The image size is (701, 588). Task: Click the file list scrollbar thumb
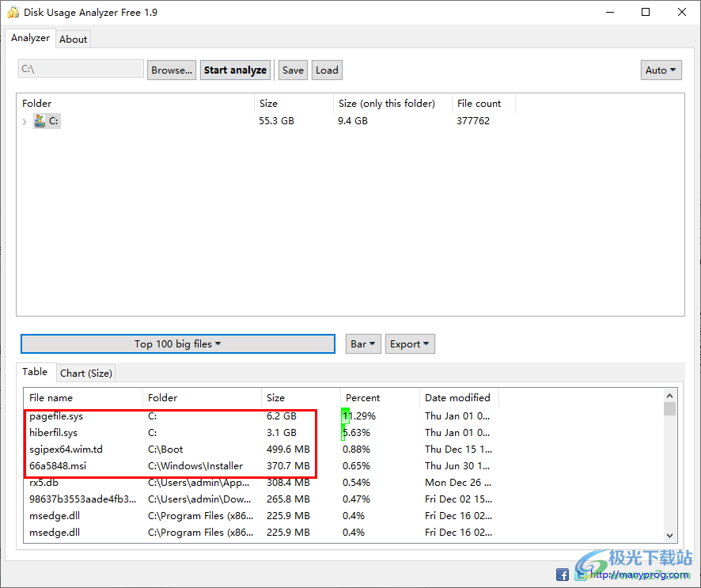click(x=669, y=408)
